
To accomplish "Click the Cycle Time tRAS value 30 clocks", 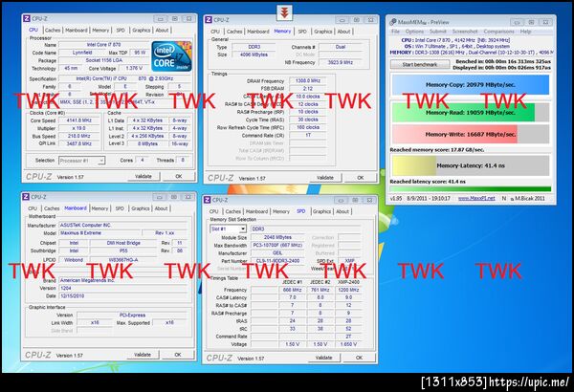I will [x=308, y=120].
